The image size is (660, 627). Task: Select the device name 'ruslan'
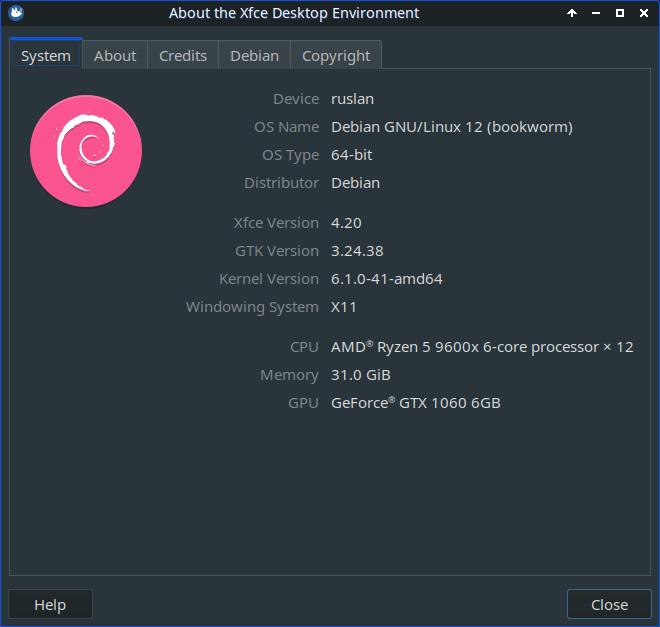coord(352,99)
